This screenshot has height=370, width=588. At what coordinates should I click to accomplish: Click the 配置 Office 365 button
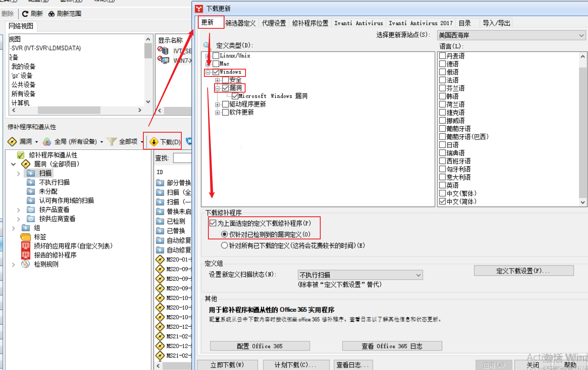tap(260, 346)
